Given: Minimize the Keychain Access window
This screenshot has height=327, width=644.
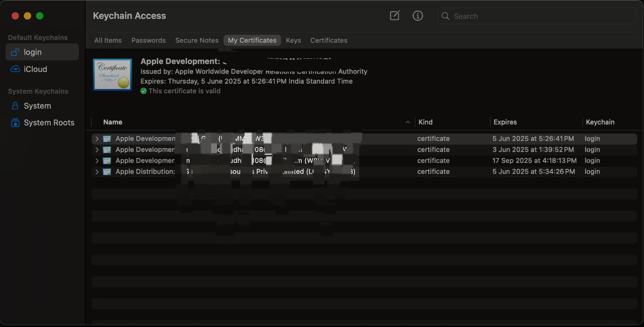Looking at the screenshot, I should click(27, 16).
